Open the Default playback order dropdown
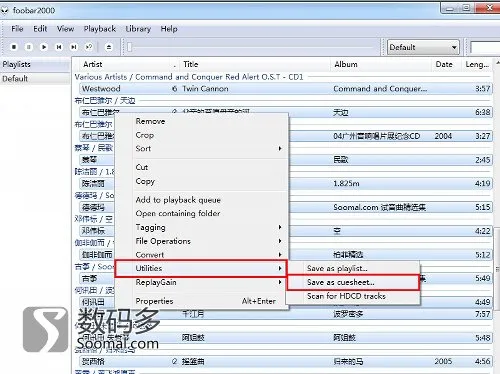500x374 pixels. (x=423, y=47)
